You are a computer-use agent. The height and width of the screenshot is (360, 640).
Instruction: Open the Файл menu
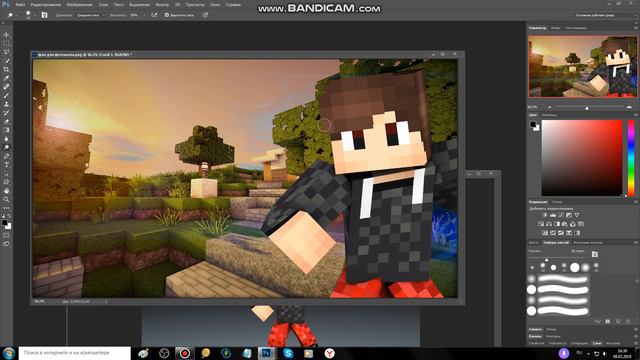click(x=20, y=4)
